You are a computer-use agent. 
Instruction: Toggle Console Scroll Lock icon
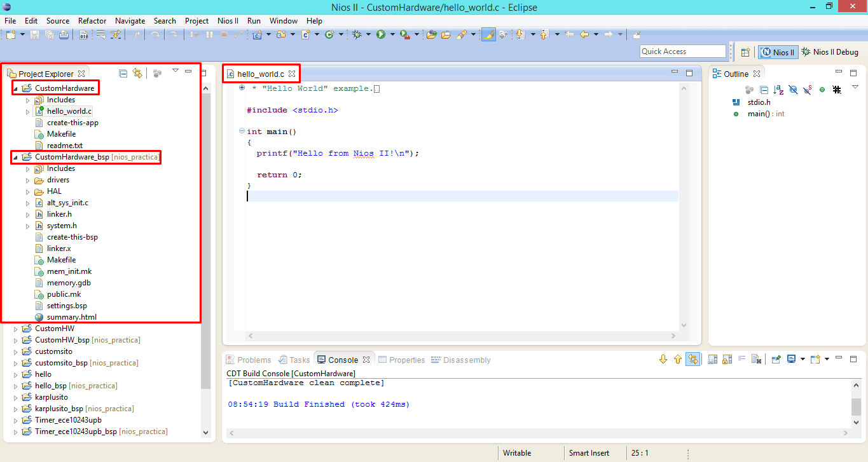coord(727,359)
